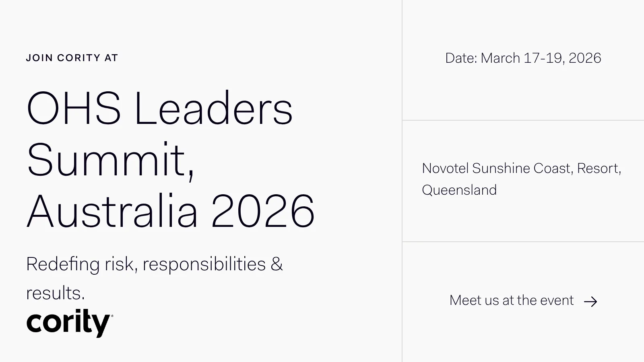Click the 'Novotel Sunshine Coast, Resort,' venue line
The height and width of the screenshot is (362, 644).
[x=521, y=169]
